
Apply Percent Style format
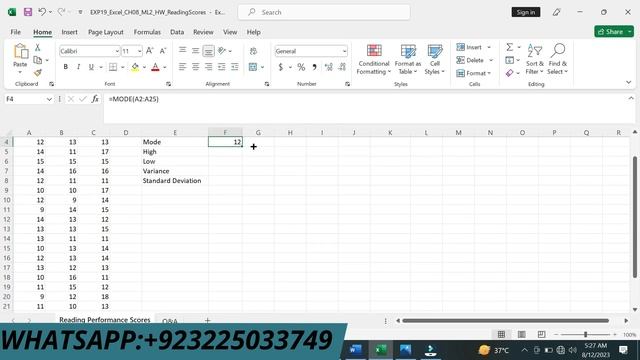(301, 67)
